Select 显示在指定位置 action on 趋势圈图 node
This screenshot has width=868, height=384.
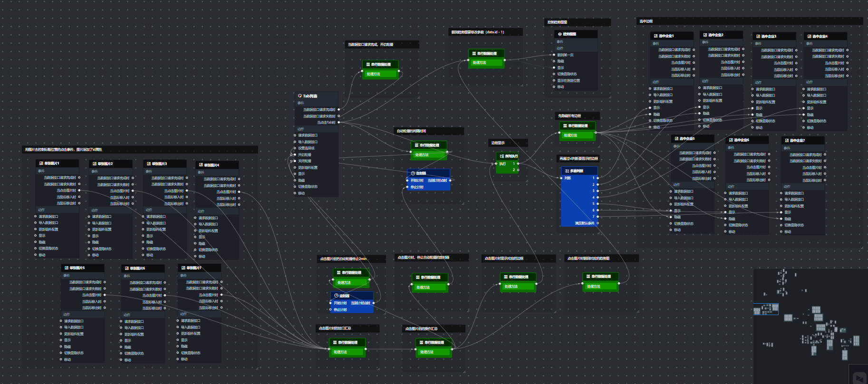tap(569, 81)
